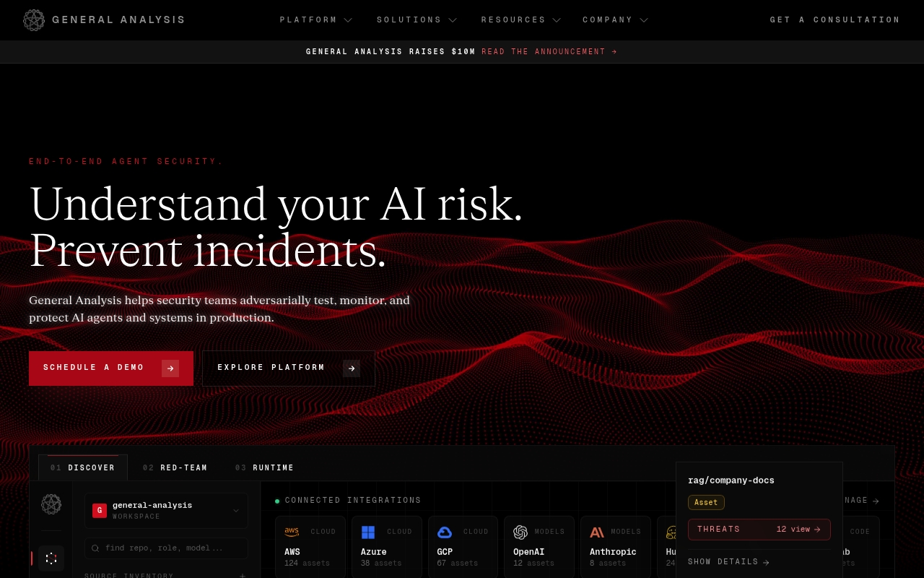Image resolution: width=924 pixels, height=578 pixels.
Task: Add to Source Inventory with plus icon
Action: (243, 576)
